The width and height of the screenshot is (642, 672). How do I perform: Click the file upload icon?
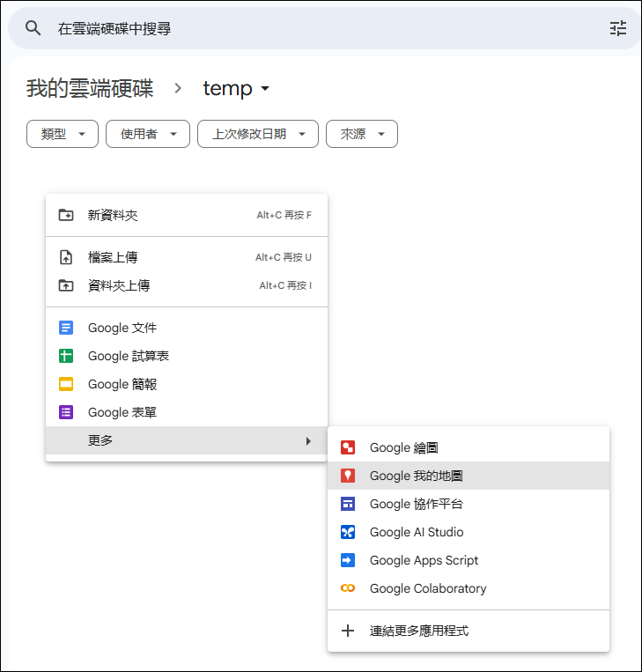click(x=66, y=257)
